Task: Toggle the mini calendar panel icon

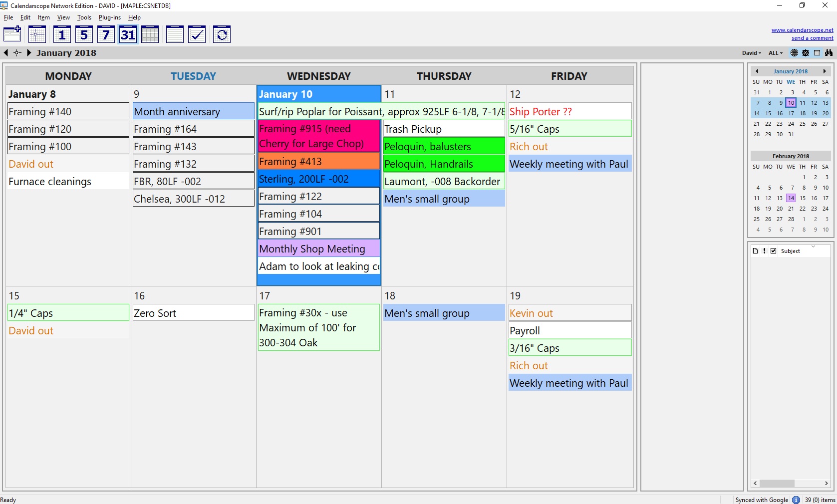Action: pos(817,52)
